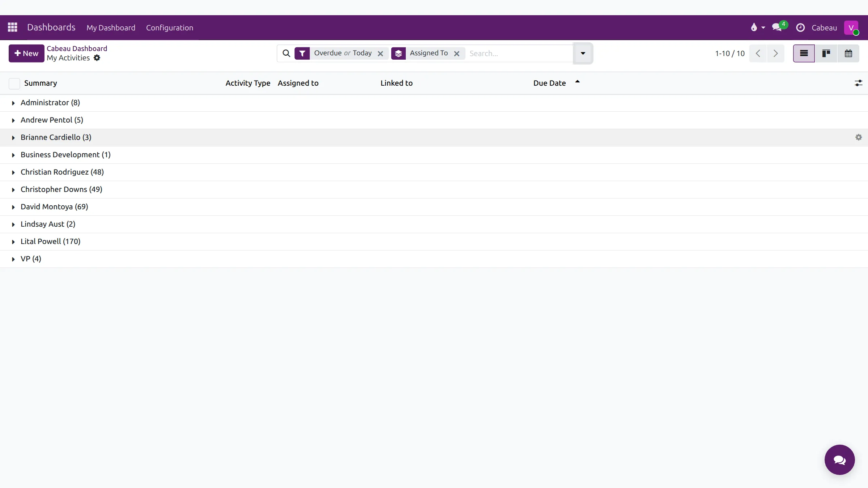This screenshot has height=488, width=868.
Task: Toggle the search options dropdown arrow
Action: coord(583,53)
